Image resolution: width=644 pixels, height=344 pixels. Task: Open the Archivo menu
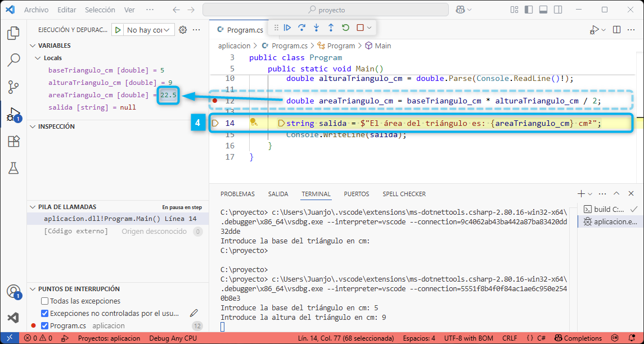coord(36,10)
